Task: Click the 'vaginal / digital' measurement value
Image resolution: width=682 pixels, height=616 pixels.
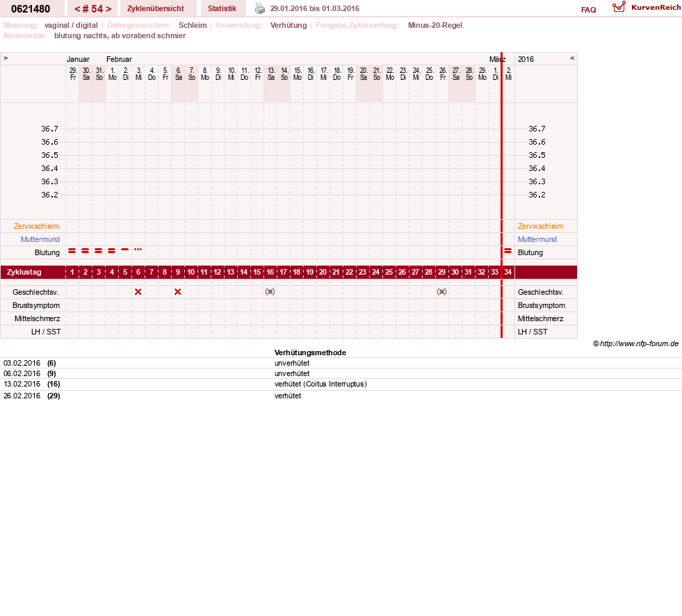Action: tap(71, 25)
